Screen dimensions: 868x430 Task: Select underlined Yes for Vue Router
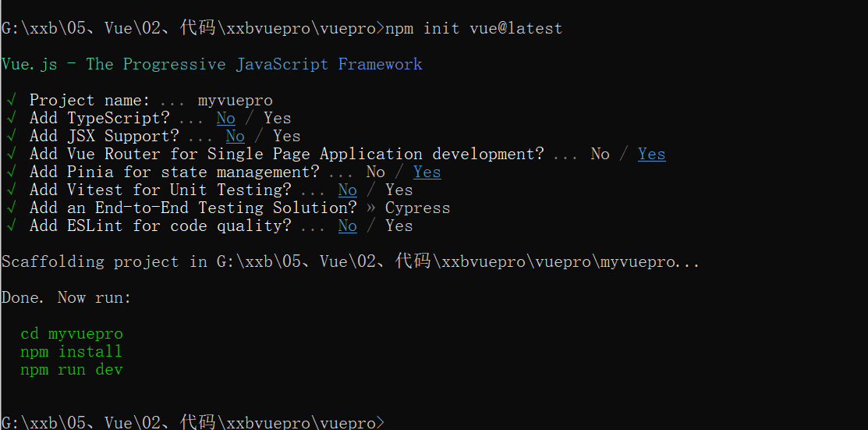coord(651,155)
